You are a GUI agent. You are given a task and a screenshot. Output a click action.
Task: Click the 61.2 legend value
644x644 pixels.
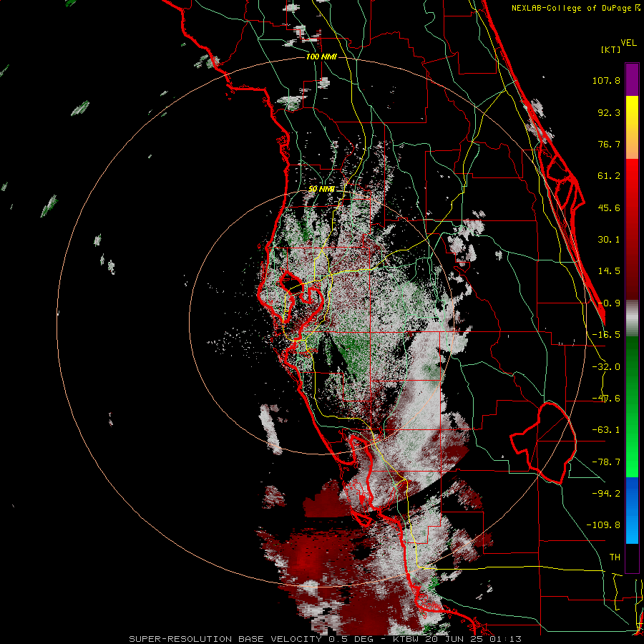(x=609, y=176)
